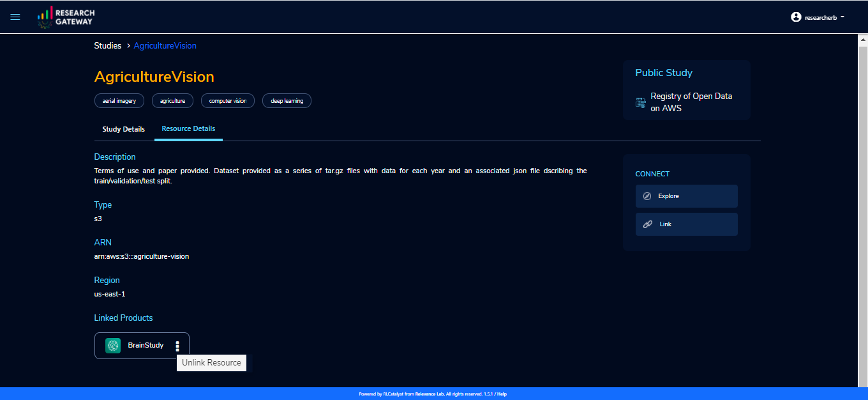Click the Relevance Lab footer link

(428, 394)
